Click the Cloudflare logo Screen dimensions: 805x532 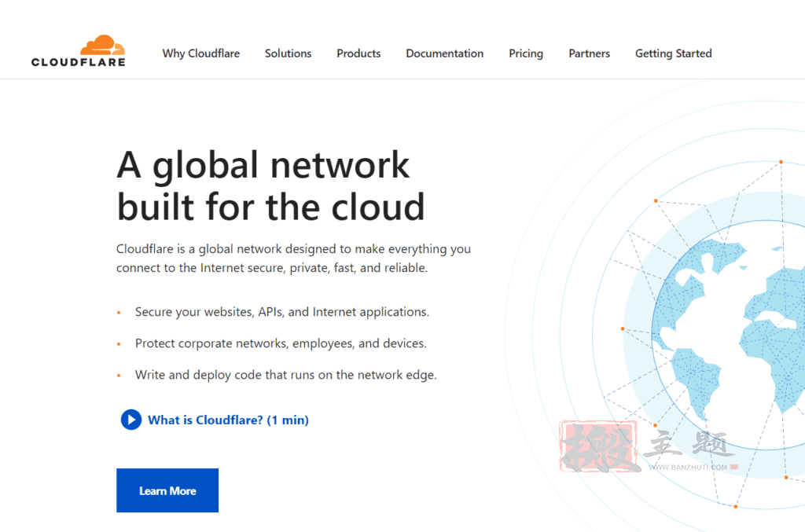click(78, 51)
